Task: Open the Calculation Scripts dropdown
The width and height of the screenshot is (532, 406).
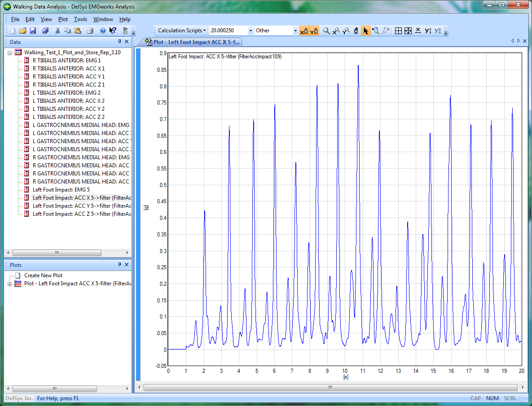Action: coord(181,31)
